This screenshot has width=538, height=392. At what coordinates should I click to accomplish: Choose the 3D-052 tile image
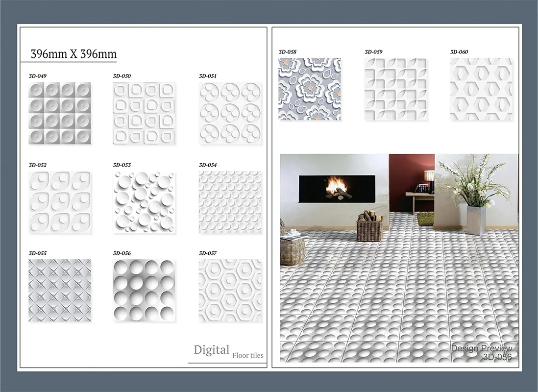(59, 202)
